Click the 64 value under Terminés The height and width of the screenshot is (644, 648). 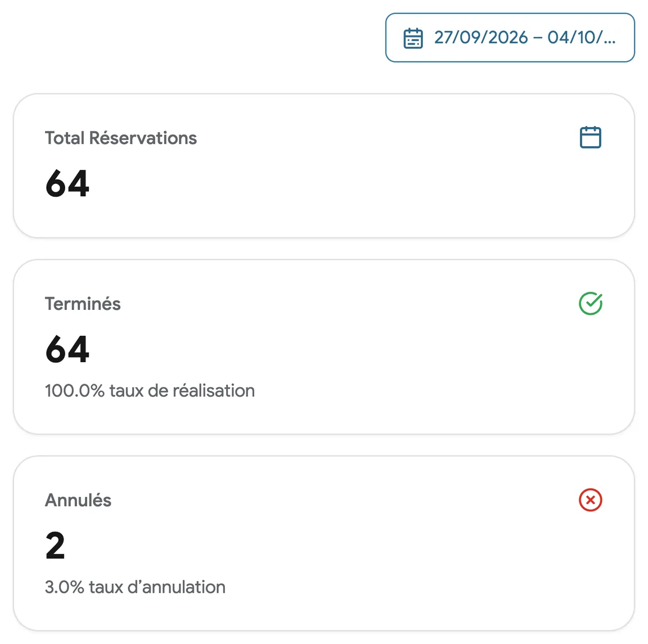point(67,349)
